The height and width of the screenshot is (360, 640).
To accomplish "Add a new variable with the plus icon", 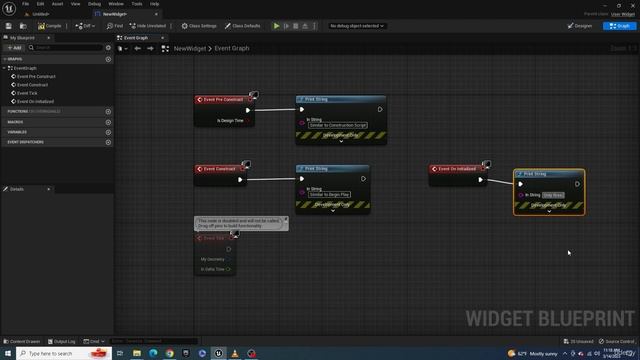I will [x=108, y=132].
